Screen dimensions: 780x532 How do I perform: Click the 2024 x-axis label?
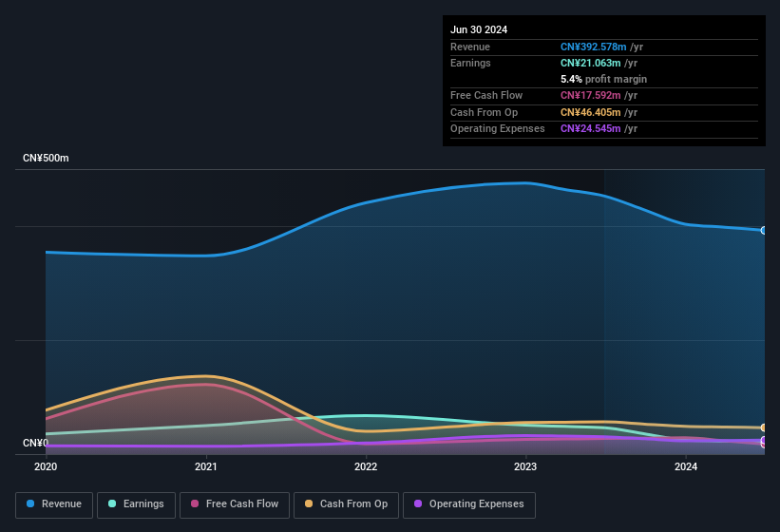686,466
